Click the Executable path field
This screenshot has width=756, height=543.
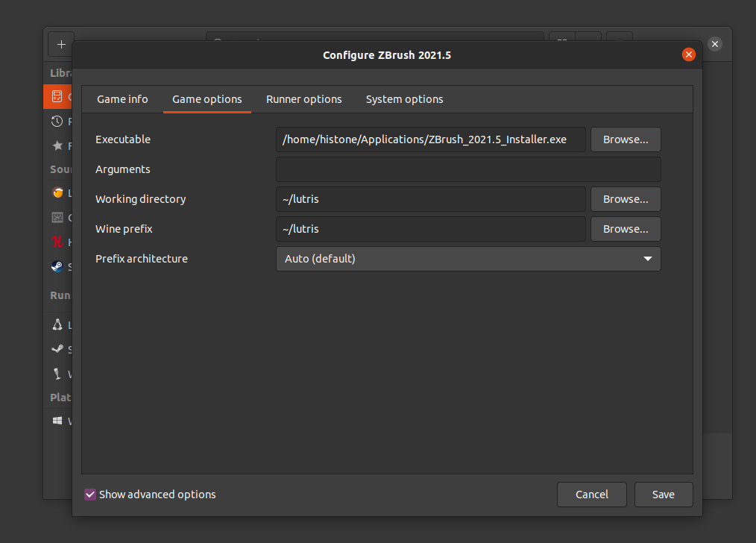(x=430, y=139)
